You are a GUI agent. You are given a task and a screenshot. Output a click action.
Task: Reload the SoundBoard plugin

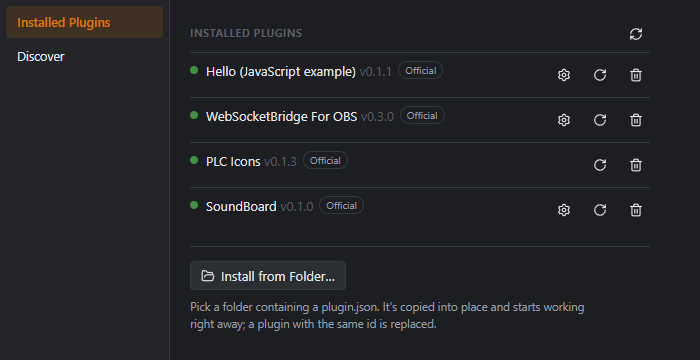[x=600, y=210]
